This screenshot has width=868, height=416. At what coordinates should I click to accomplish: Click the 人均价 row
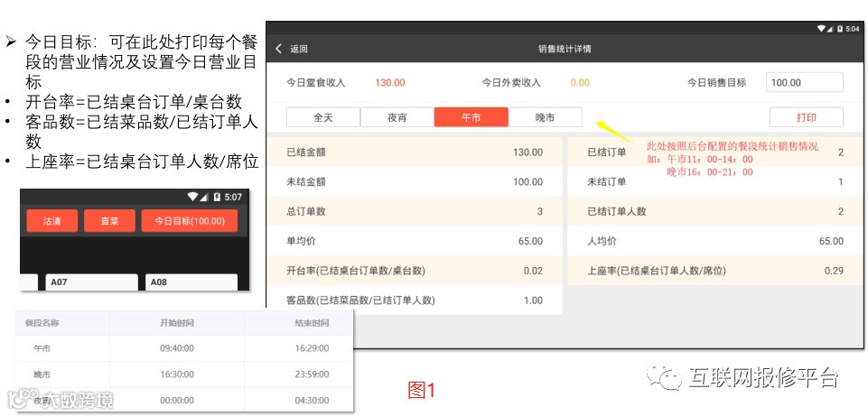coord(714,241)
